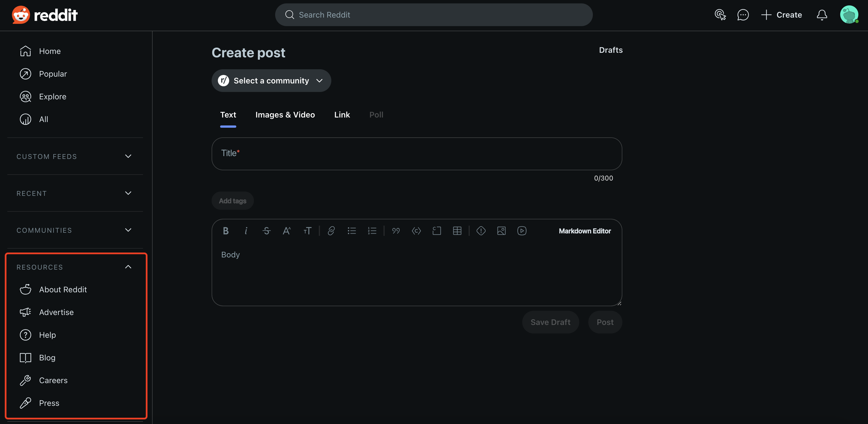Insert a link in the body
This screenshot has width=868, height=424.
[x=331, y=231]
